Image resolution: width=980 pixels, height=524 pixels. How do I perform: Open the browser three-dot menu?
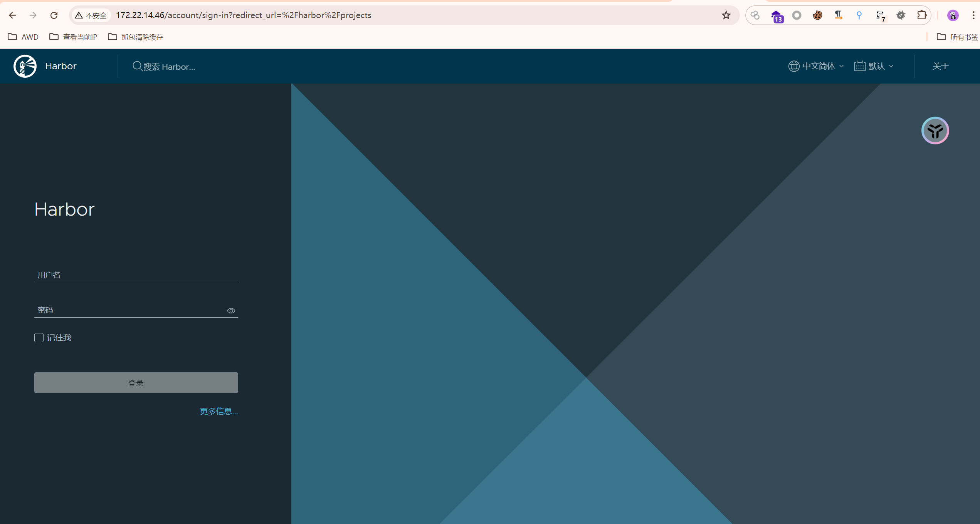(x=973, y=15)
